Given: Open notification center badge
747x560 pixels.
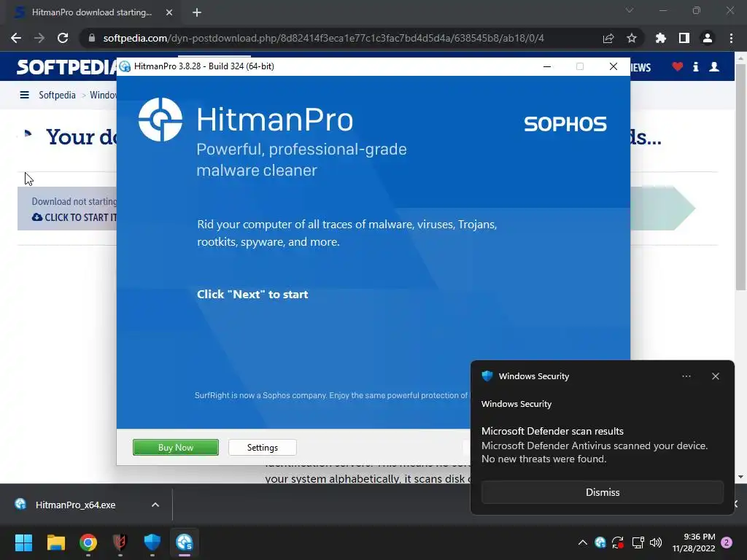Looking at the screenshot, I should click(x=727, y=542).
